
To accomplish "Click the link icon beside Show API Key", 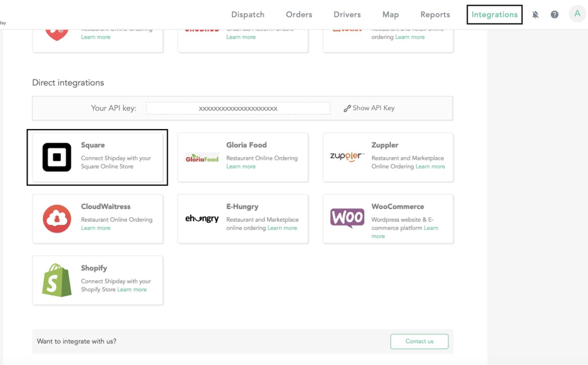I will point(347,108).
